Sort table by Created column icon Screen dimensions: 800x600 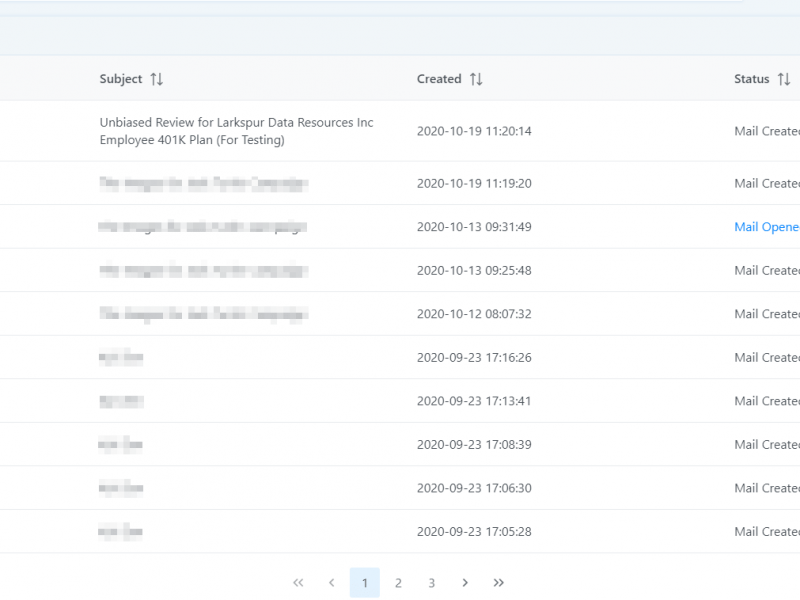476,79
